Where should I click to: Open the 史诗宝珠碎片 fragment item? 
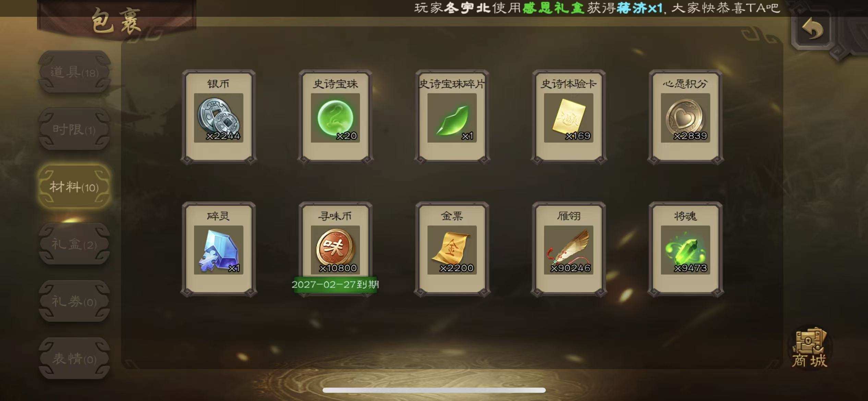pyautogui.click(x=452, y=117)
